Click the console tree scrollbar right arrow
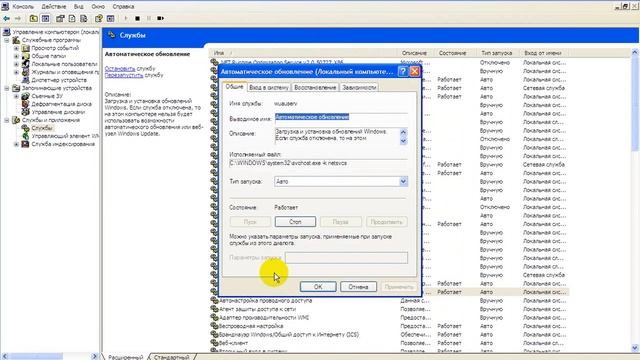The height and width of the screenshot is (360, 640). (95, 356)
